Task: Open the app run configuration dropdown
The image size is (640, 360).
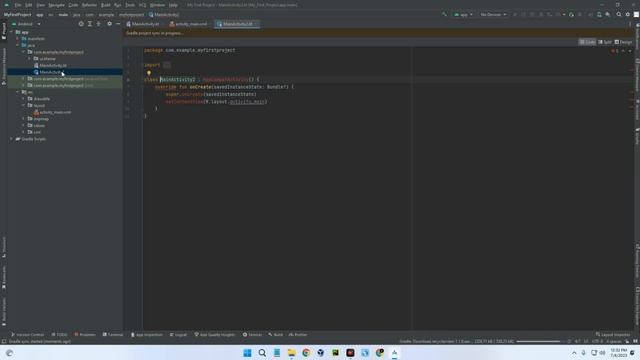Action: pos(463,15)
